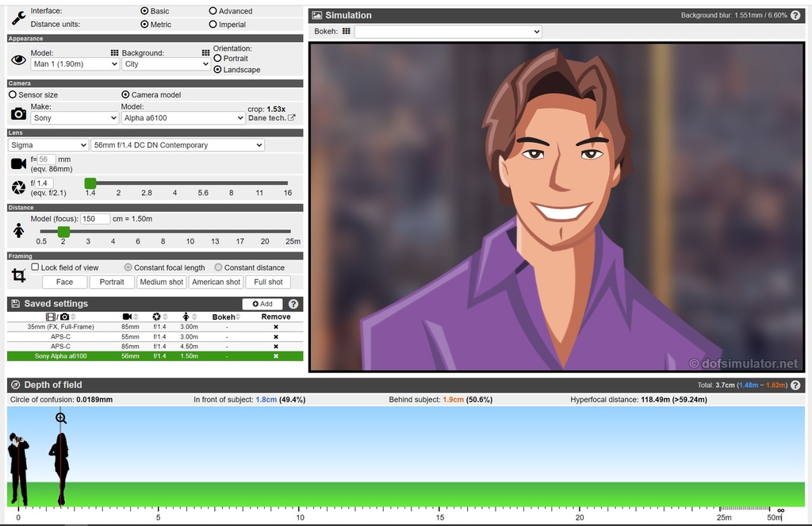Click the aperture slider at f/5.6

203,183
